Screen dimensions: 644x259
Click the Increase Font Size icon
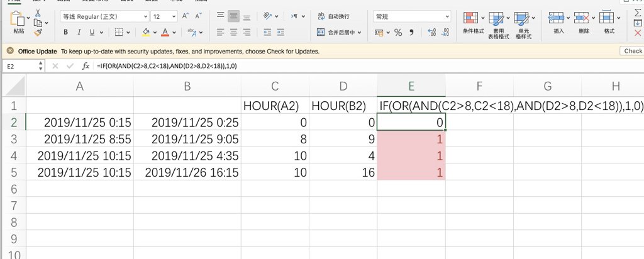click(184, 16)
